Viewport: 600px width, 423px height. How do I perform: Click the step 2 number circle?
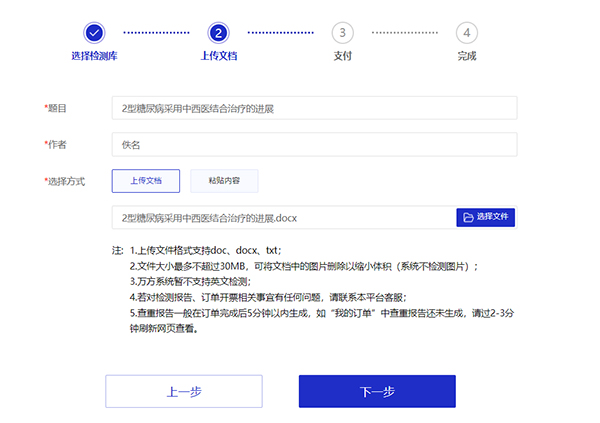pos(219,33)
